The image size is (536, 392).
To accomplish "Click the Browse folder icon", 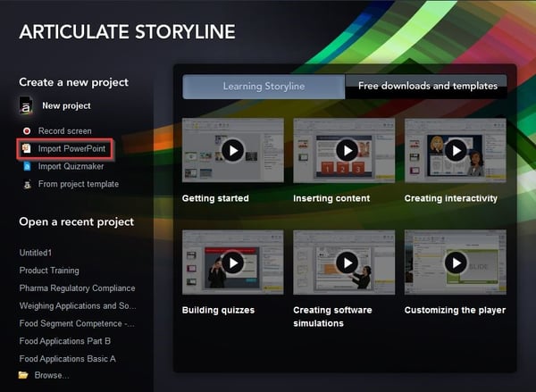I will 23,375.
